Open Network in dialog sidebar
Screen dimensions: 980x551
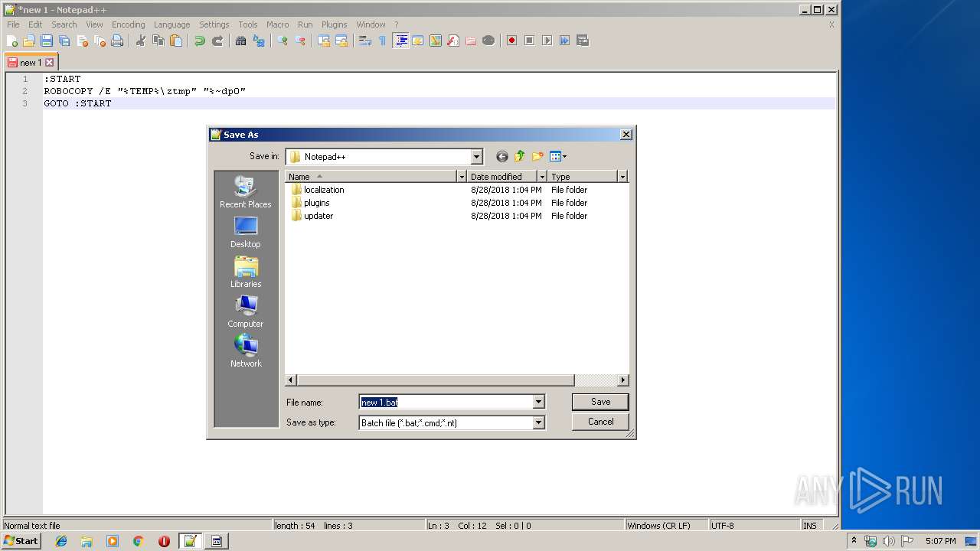(x=246, y=351)
